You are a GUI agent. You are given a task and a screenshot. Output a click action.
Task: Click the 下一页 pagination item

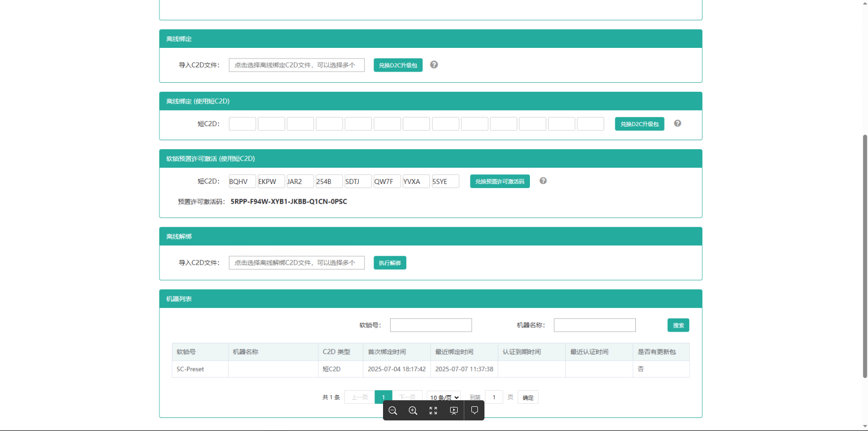coord(407,397)
